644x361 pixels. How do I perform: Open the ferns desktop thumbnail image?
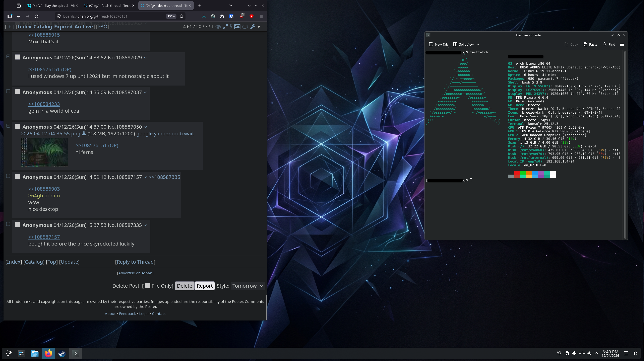coord(44,152)
